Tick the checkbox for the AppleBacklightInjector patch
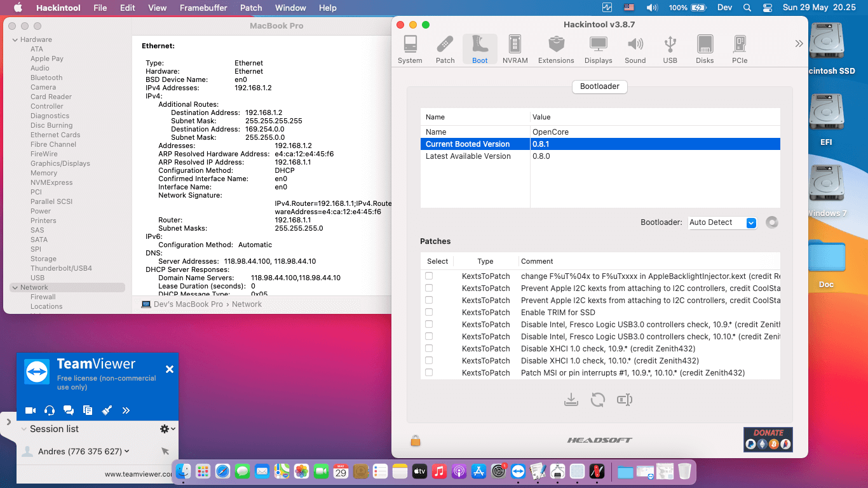868x488 pixels. (429, 276)
